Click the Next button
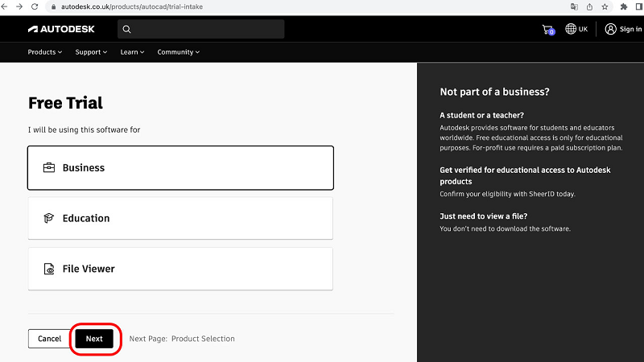 [x=94, y=339]
